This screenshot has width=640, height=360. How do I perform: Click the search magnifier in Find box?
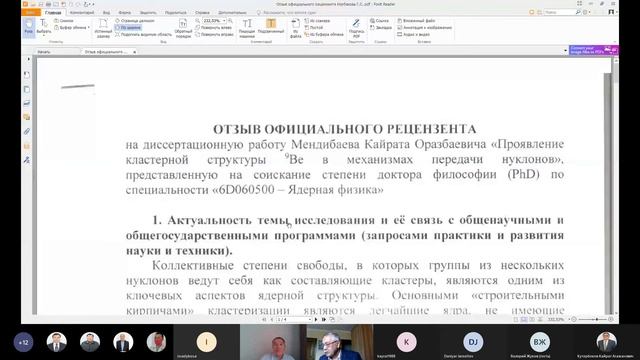click(x=578, y=13)
